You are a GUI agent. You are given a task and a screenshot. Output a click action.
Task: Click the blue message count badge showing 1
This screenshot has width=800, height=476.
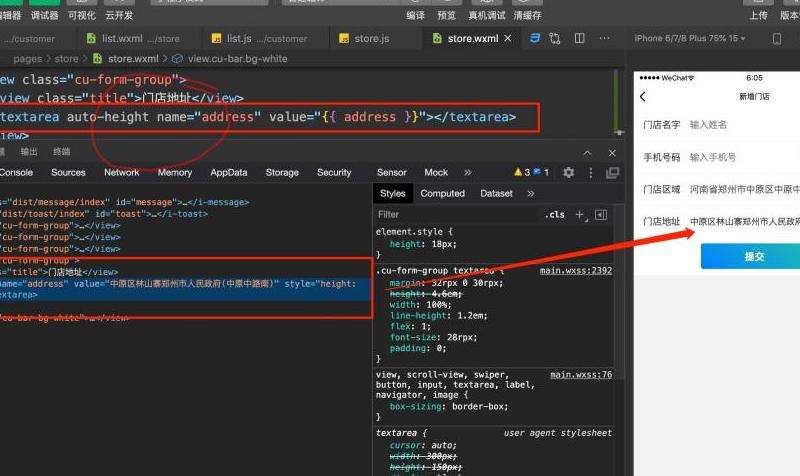[541, 172]
